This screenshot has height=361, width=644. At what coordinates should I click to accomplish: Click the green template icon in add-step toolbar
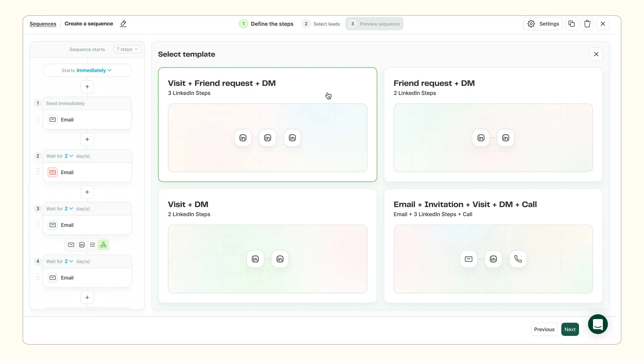coord(103,245)
